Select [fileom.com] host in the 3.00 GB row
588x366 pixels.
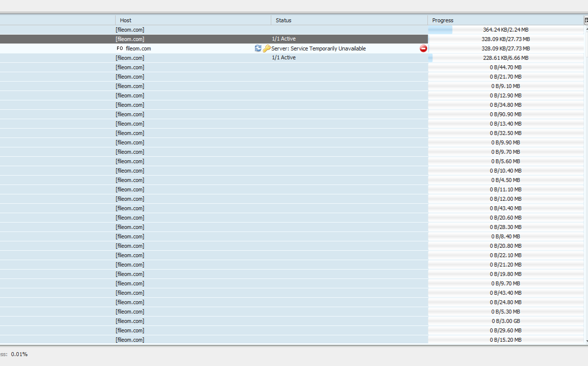[130, 321]
